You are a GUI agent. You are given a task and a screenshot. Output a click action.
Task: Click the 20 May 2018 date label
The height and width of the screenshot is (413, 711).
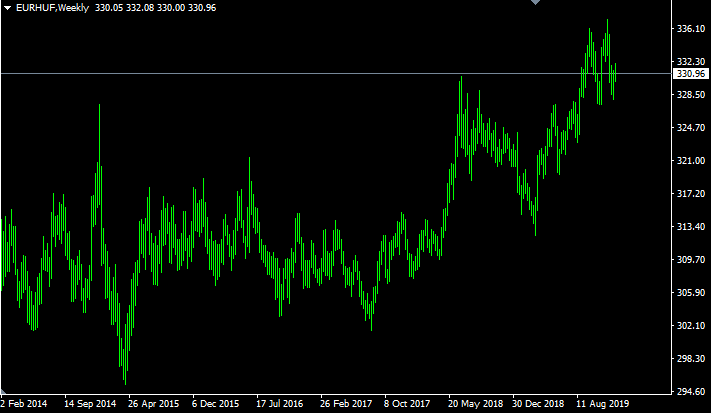[x=475, y=403]
